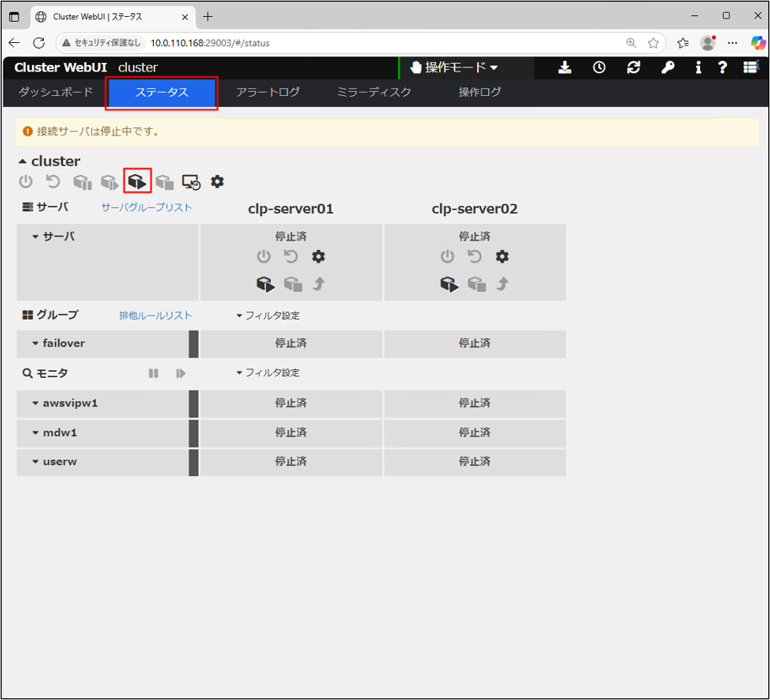The image size is (770, 700).
Task: Open the group フィルタ設定 dropdown
Action: click(268, 316)
